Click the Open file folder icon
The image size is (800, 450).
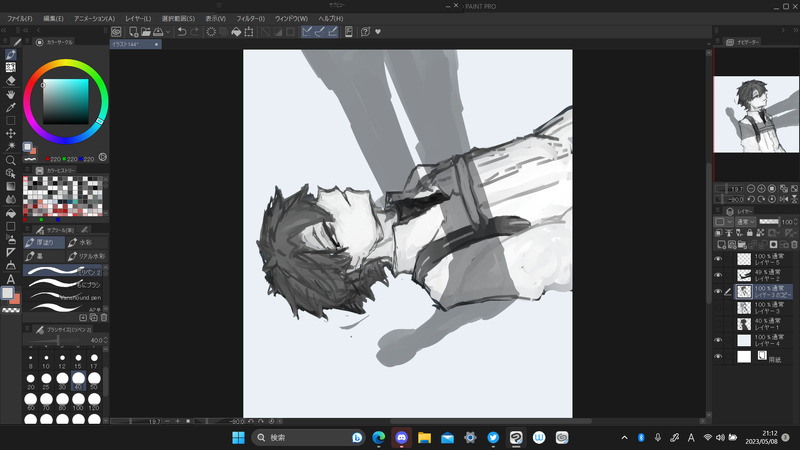(x=146, y=32)
